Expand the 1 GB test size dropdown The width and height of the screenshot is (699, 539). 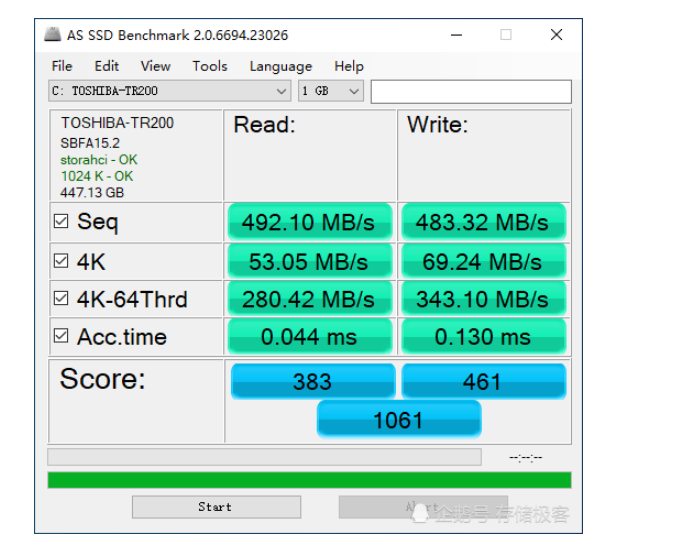click(x=330, y=91)
